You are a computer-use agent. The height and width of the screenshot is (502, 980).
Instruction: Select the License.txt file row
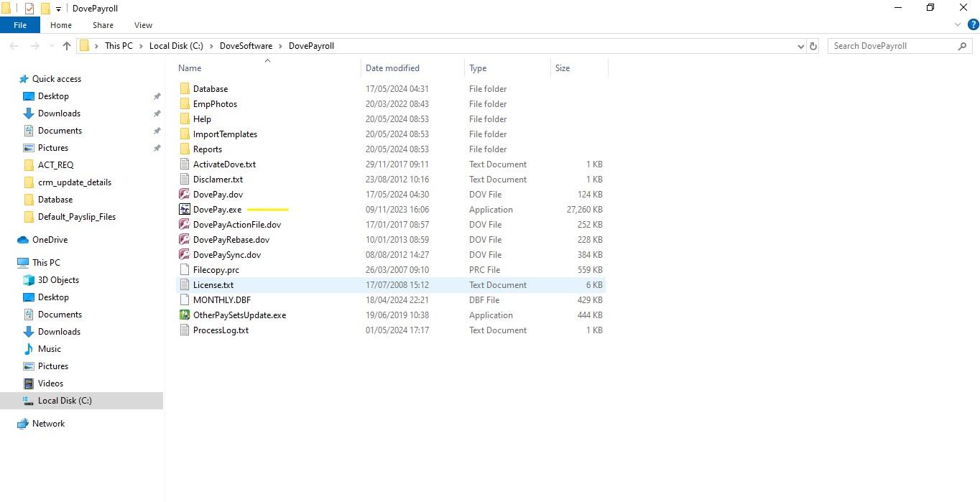point(391,285)
